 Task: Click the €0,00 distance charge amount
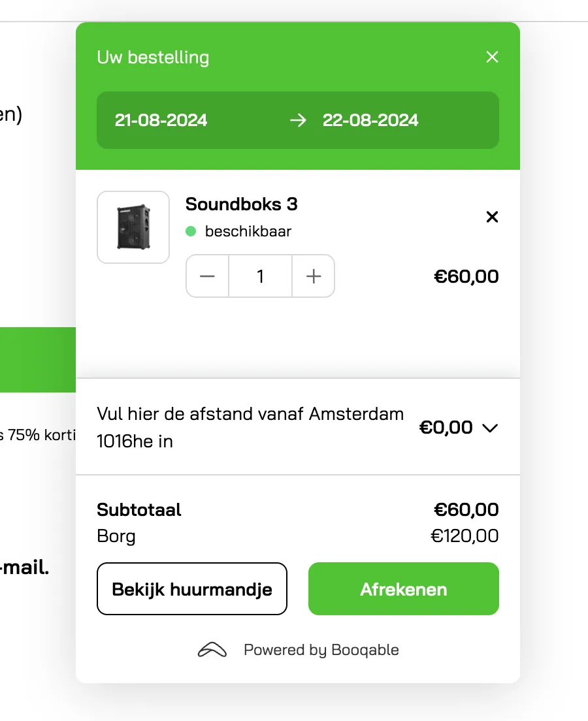446,428
